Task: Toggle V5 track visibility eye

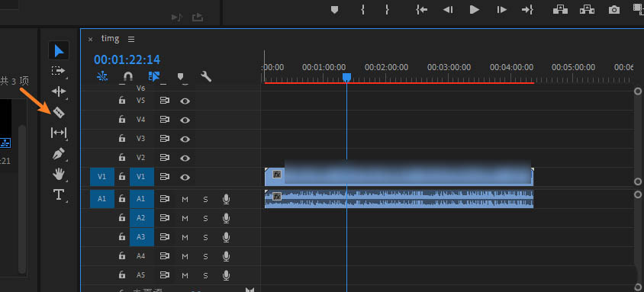Action: pos(185,101)
